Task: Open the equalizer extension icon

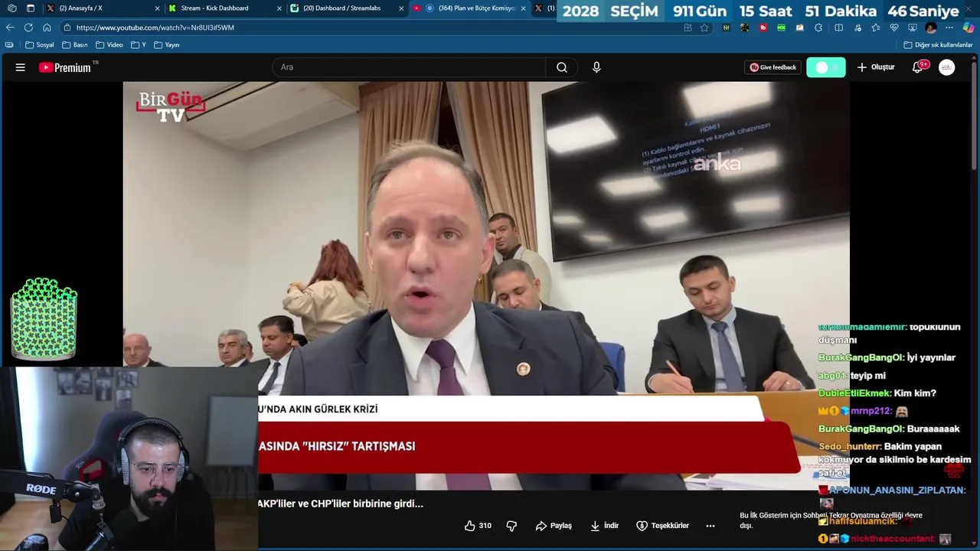Action: [x=726, y=28]
